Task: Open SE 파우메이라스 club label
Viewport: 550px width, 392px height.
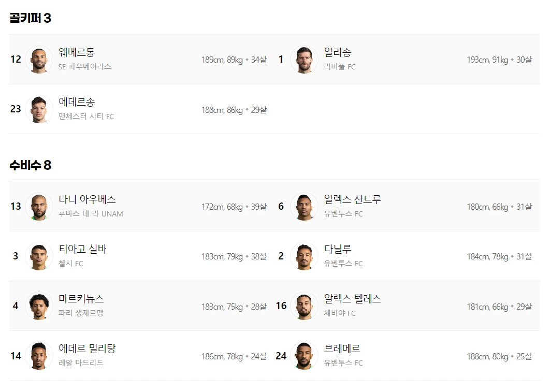Action: click(x=84, y=67)
